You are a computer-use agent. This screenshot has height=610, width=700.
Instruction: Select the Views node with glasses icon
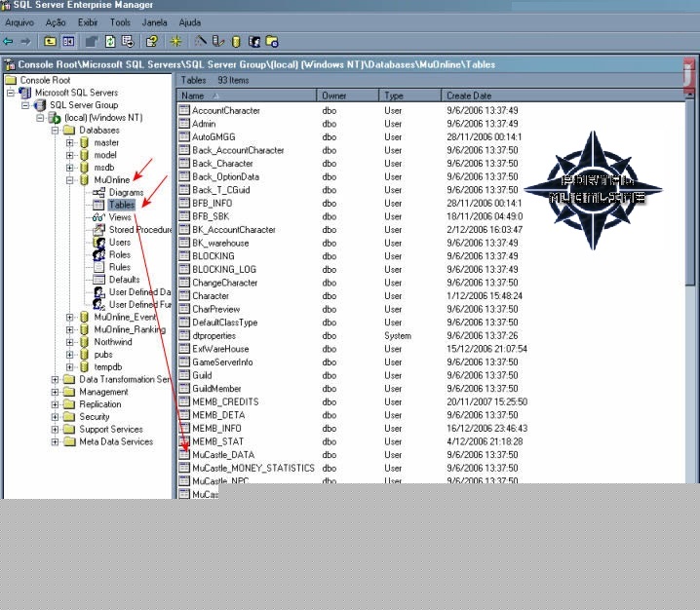(120, 217)
